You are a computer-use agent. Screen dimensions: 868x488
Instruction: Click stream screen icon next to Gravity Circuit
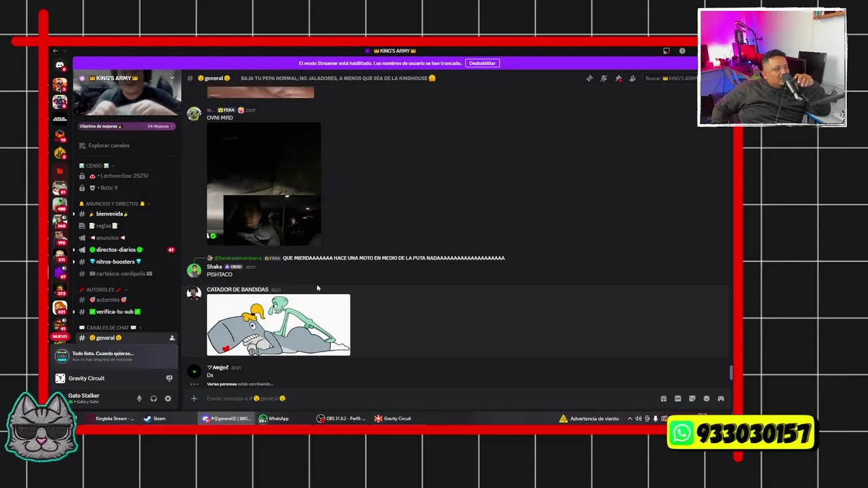[x=169, y=378]
